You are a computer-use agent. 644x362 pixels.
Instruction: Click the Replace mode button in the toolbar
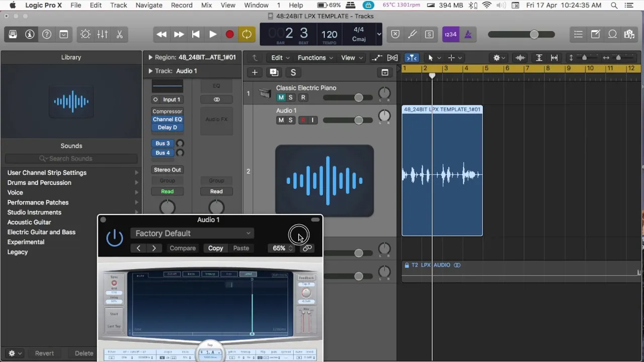(395, 34)
